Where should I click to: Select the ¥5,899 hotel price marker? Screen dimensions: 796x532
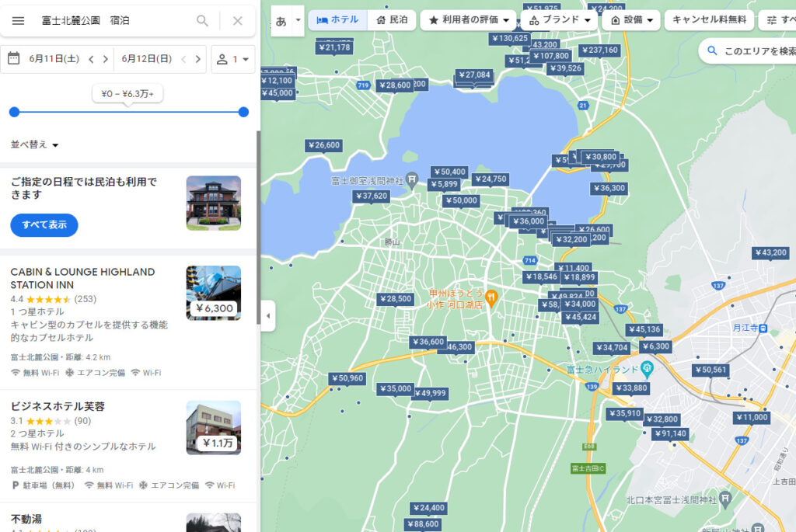point(444,185)
